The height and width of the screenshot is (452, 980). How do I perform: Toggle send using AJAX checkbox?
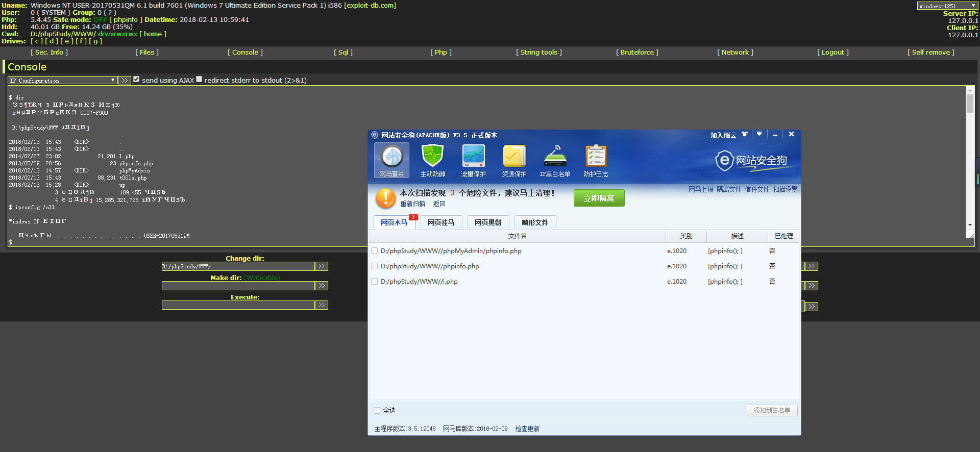click(136, 80)
